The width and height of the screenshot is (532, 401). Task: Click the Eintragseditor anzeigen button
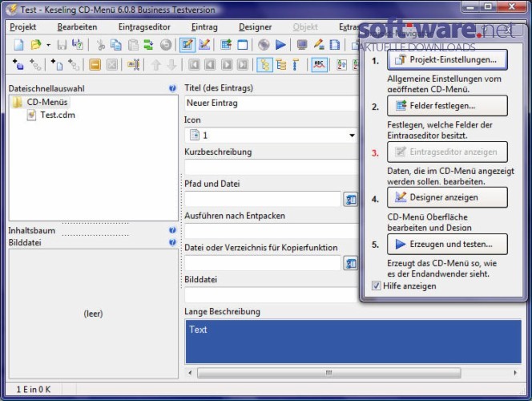(447, 152)
